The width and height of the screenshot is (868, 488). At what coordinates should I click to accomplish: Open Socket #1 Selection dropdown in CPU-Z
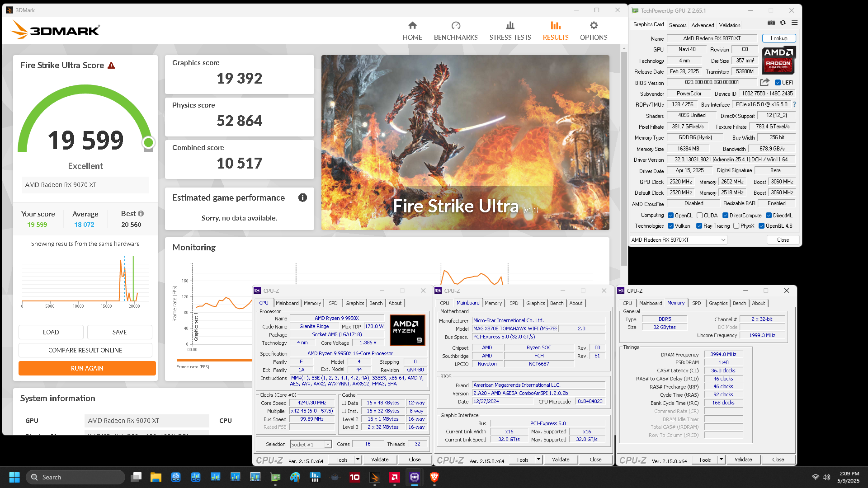[311, 445]
